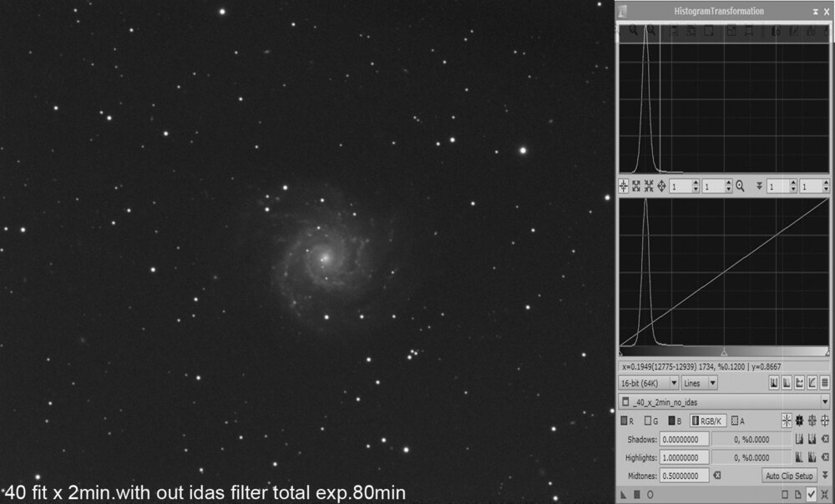The height and width of the screenshot is (504, 835).
Task: Shade the HistogramTransformation window via title bar
Action: 814,11
